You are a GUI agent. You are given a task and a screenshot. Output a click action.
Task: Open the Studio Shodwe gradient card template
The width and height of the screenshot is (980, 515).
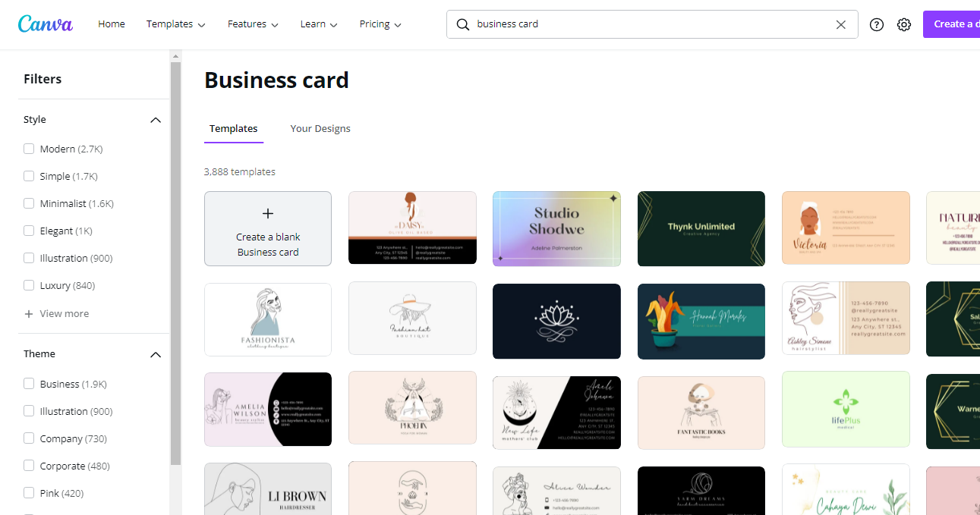click(x=556, y=228)
